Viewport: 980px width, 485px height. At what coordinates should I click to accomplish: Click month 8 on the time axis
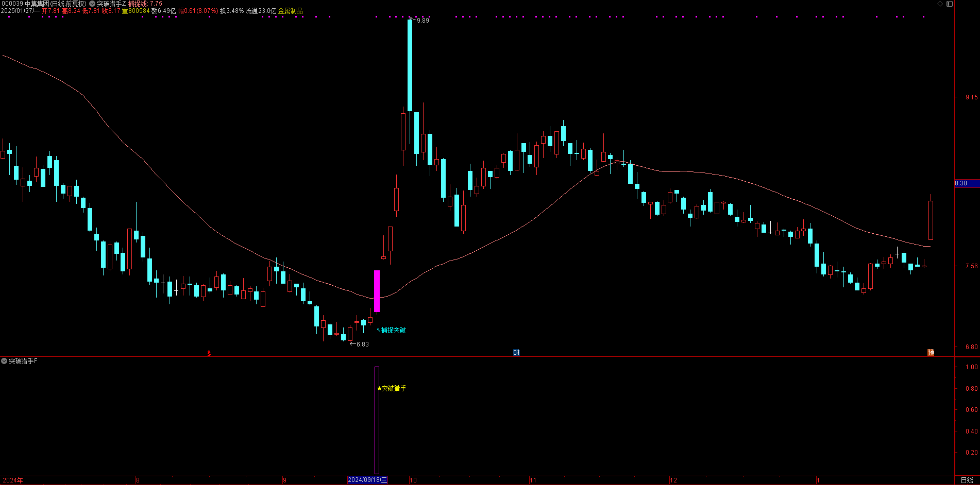(138, 480)
